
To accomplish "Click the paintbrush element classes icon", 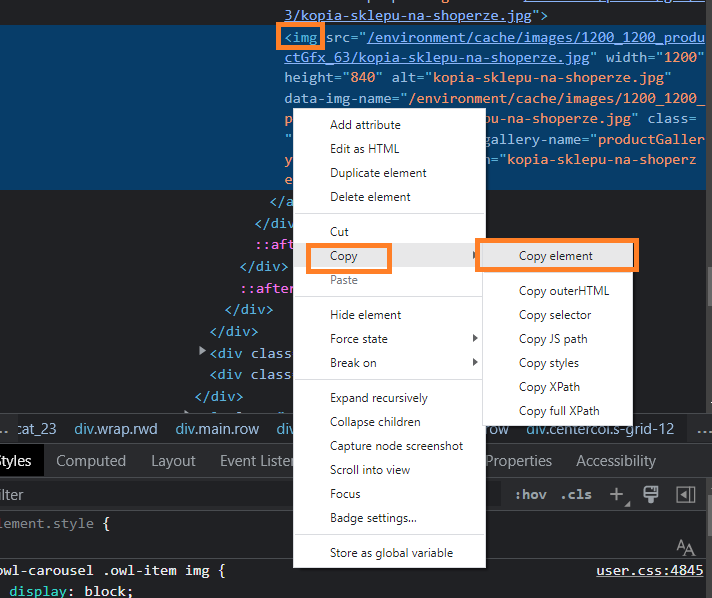I will pos(650,494).
